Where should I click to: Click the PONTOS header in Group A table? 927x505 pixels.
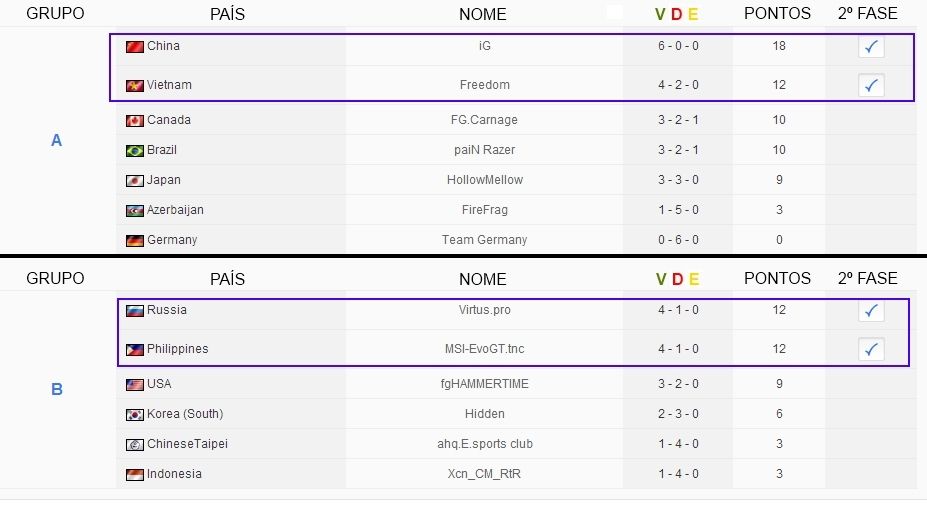(x=777, y=14)
